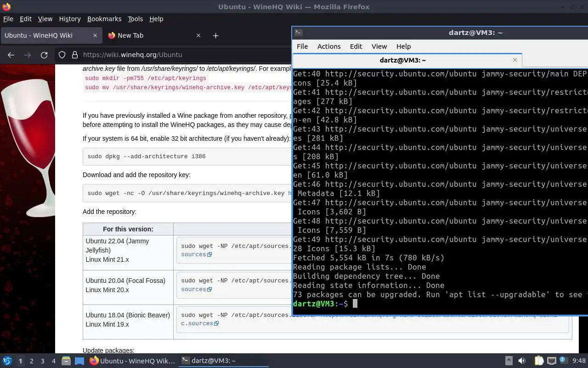The width and height of the screenshot is (588, 368).
Task: Click the 'Ubuntu 20.04 (Focal Fossa)' cell
Action: [128, 287]
